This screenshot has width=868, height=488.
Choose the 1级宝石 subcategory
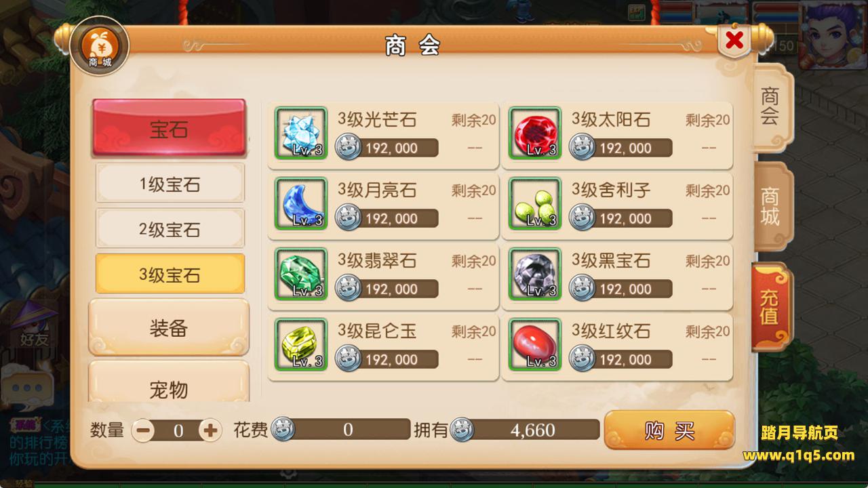170,184
